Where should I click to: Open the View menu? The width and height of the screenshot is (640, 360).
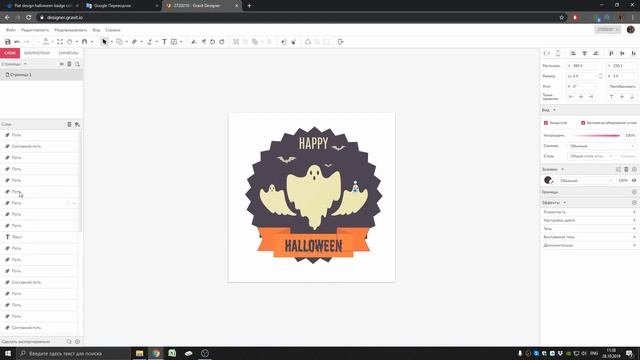click(96, 30)
